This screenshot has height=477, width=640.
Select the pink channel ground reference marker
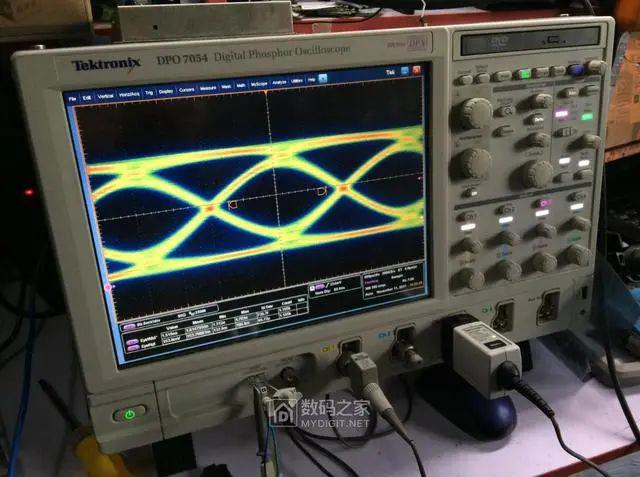pyautogui.click(x=108, y=288)
